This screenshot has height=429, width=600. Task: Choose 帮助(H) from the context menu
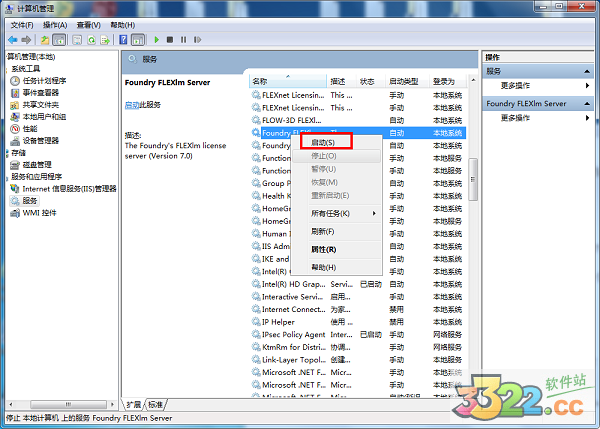pyautogui.click(x=324, y=268)
